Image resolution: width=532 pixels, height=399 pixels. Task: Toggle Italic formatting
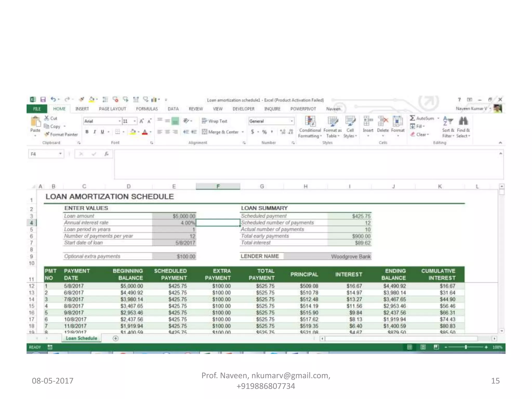(x=95, y=132)
